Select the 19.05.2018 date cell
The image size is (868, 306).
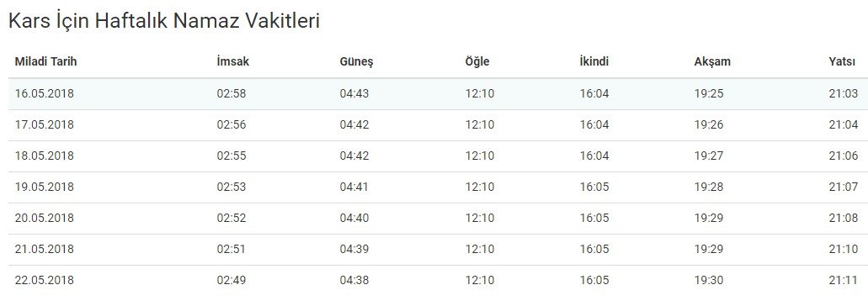[x=45, y=187]
